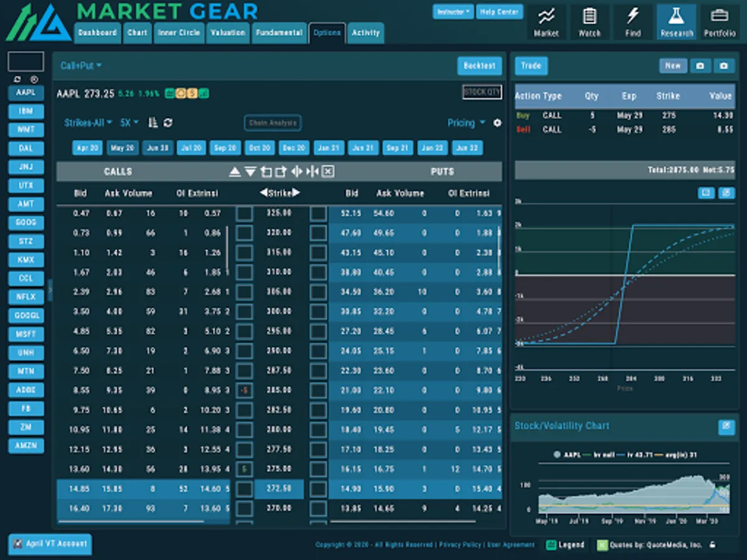
Task: Tick the call box at strike 300.00
Action: 245,312
